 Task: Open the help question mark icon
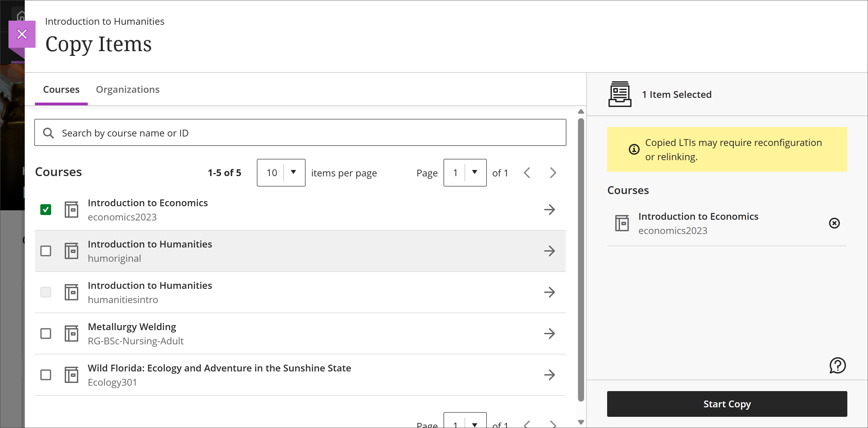pyautogui.click(x=837, y=365)
